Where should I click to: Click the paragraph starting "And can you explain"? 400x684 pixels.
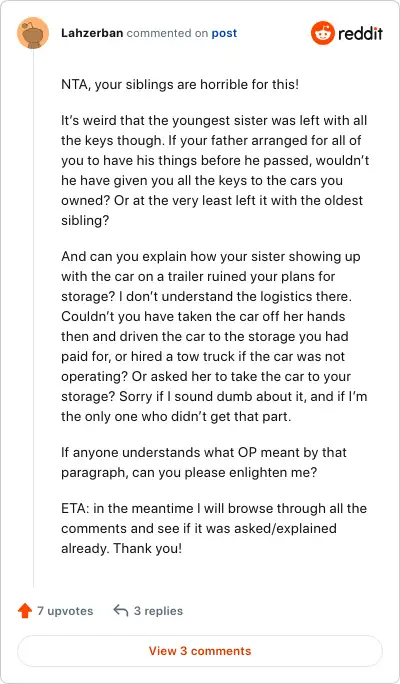214,336
